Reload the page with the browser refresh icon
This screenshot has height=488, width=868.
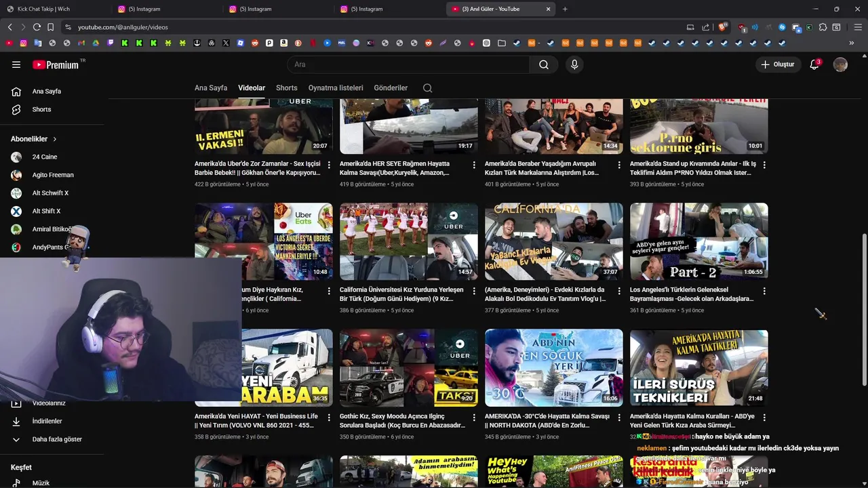tap(37, 27)
